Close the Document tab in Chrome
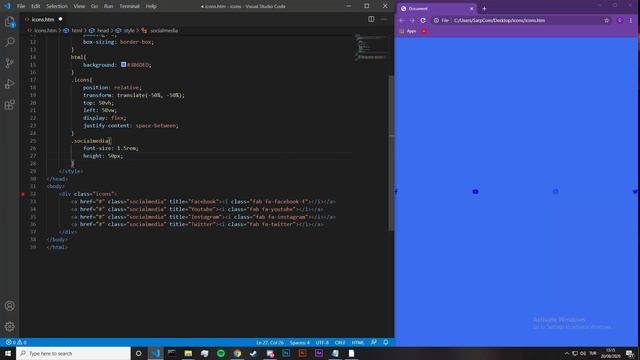Screen dimensions: 640x360 click(471, 9)
